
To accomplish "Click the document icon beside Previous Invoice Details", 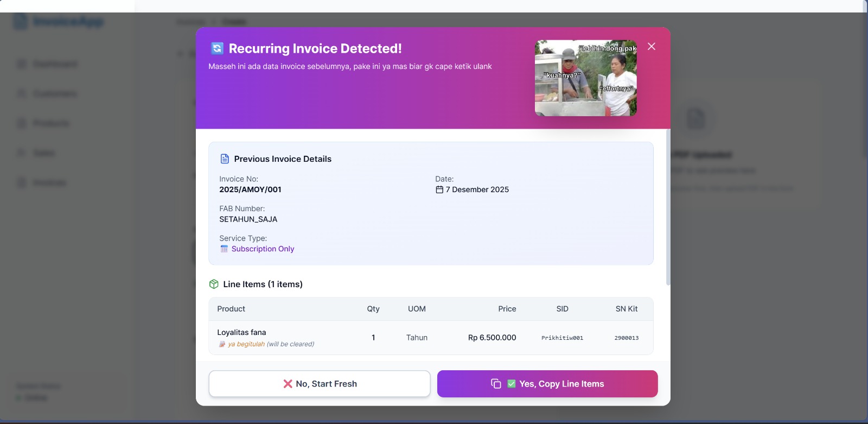I will (225, 159).
